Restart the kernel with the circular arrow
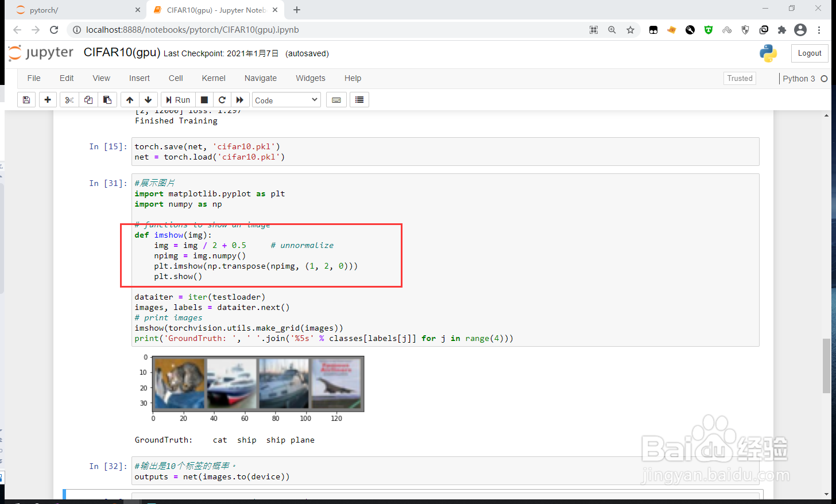The width and height of the screenshot is (836, 504). (x=222, y=100)
